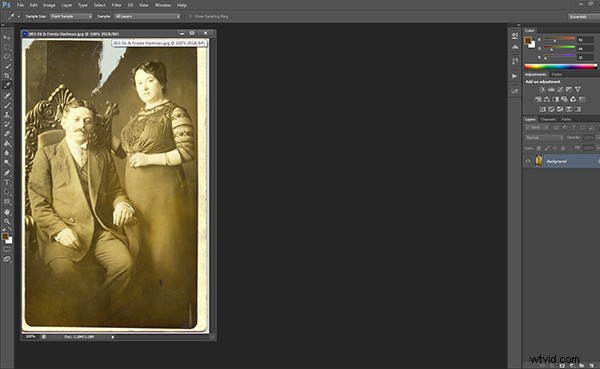
Task: Switch to the Channels tab
Action: click(x=548, y=119)
